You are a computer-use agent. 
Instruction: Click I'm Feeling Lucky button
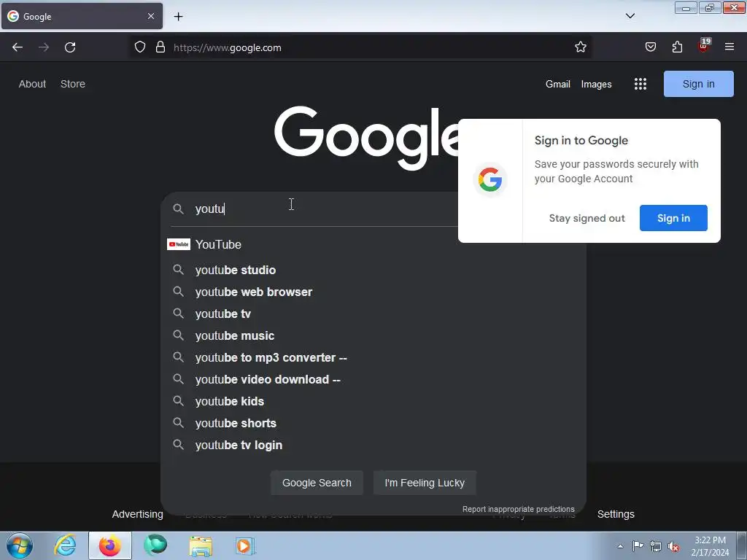tap(425, 483)
